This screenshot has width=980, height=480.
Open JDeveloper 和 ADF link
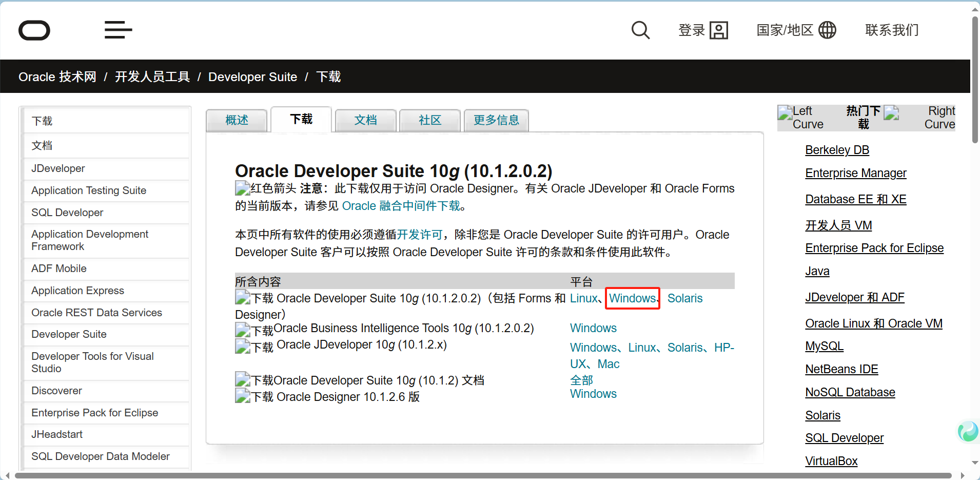point(854,297)
